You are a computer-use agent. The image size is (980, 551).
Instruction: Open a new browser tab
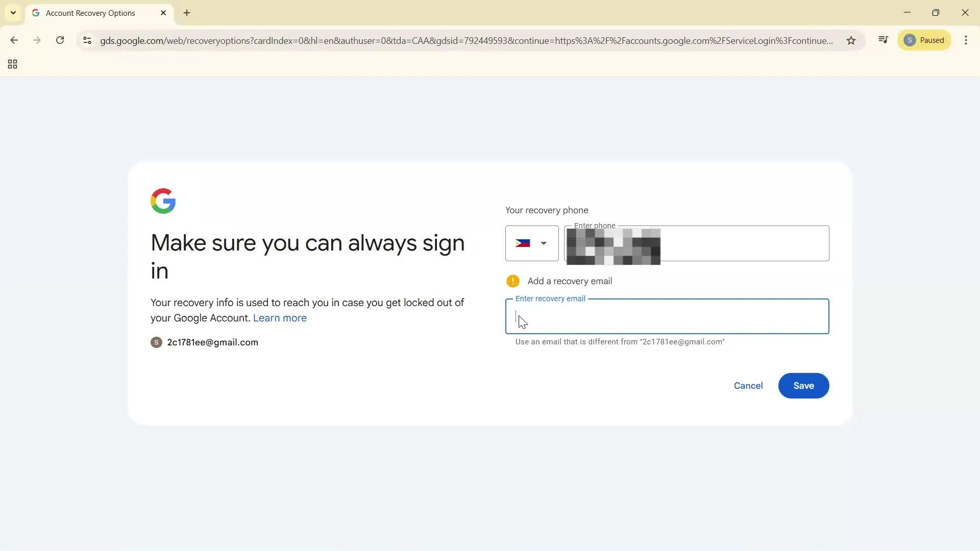(187, 13)
